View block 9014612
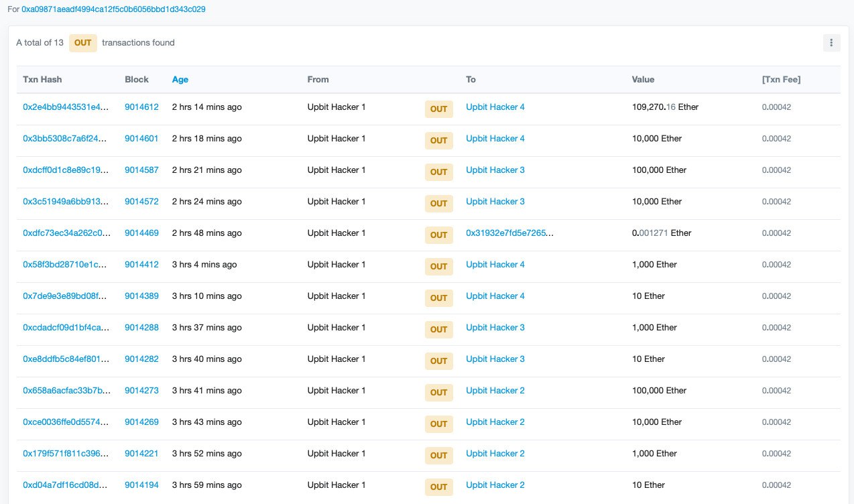This screenshot has width=854, height=504. point(141,107)
